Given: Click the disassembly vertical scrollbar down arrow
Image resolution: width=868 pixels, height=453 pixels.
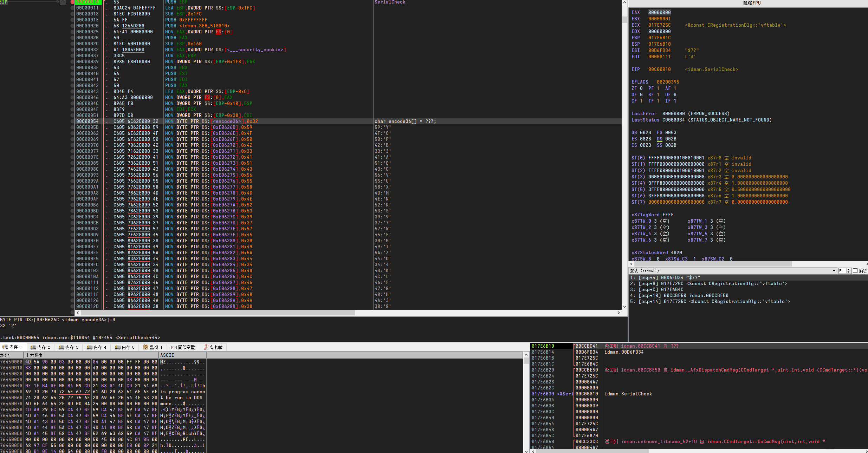Looking at the screenshot, I should click(x=624, y=307).
